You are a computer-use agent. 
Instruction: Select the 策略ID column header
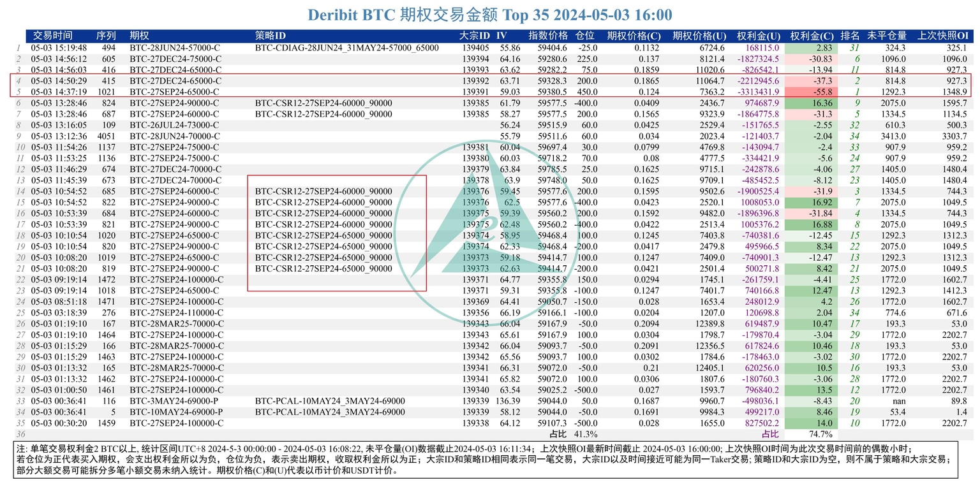point(270,36)
